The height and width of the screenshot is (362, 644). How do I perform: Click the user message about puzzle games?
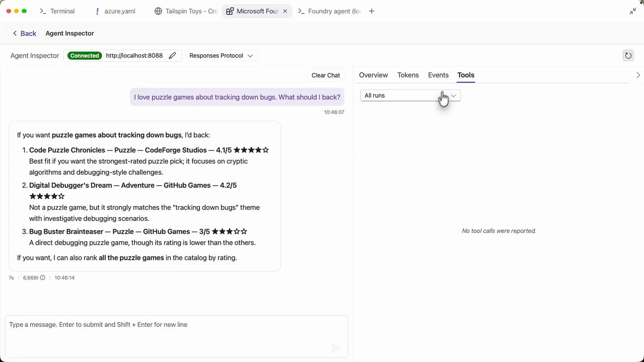click(x=237, y=97)
